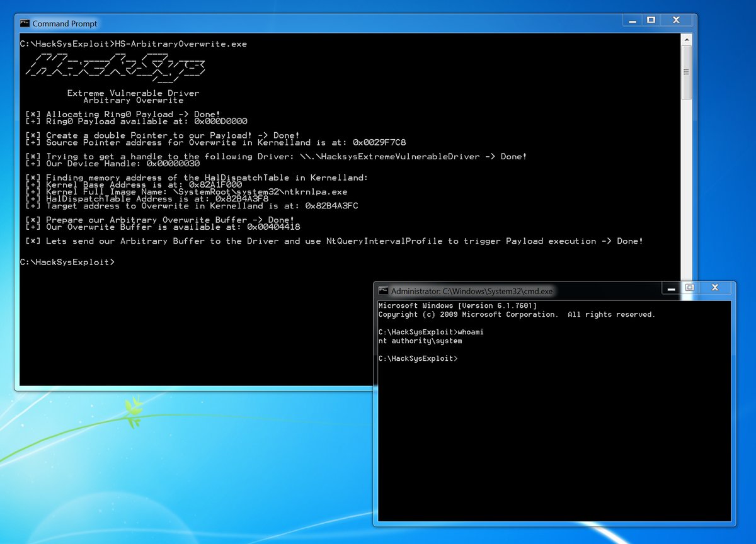756x544 pixels.
Task: Click 'Allocating Ring0 Payload -> Done!' line
Action: coord(123,115)
